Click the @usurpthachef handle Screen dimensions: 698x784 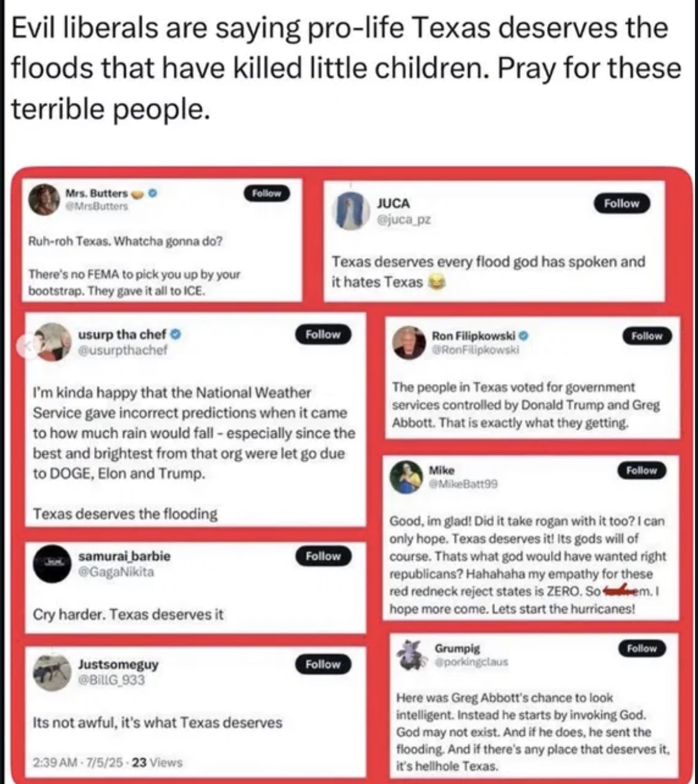click(x=123, y=350)
